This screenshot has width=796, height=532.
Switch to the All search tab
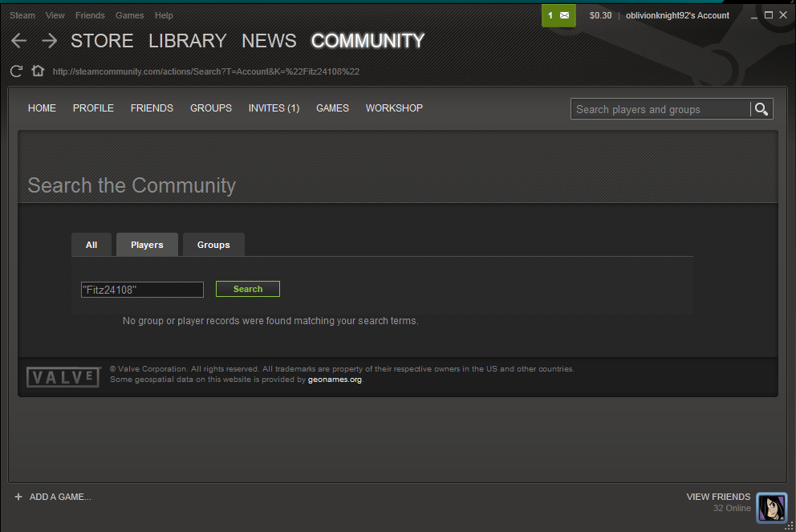tap(91, 245)
